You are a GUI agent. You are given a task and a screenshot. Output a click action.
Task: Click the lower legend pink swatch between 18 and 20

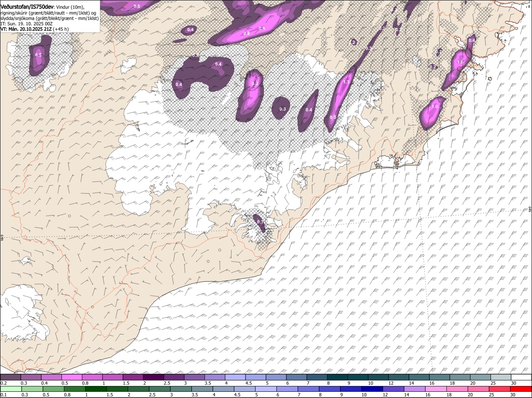coord(457,389)
